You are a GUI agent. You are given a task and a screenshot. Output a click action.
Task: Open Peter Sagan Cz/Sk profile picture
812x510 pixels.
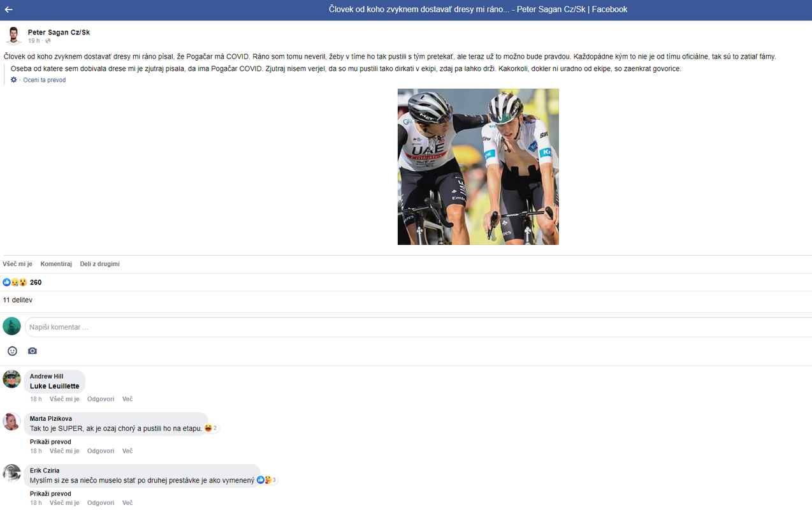(13, 36)
